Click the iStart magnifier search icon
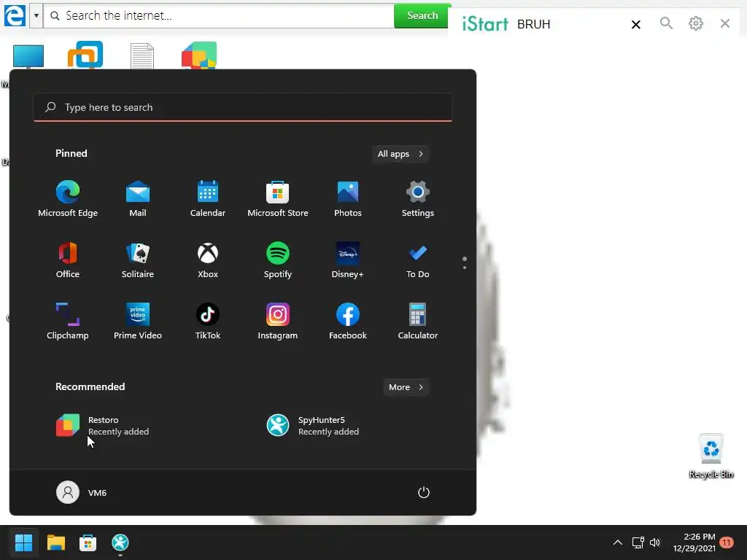Screen dimensions: 747x560 (x=667, y=23)
